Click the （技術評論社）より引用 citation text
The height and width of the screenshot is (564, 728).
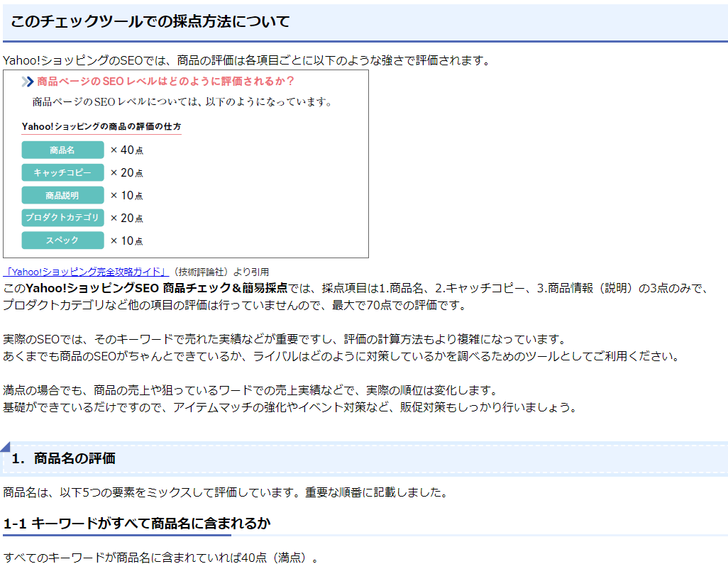pos(219,272)
